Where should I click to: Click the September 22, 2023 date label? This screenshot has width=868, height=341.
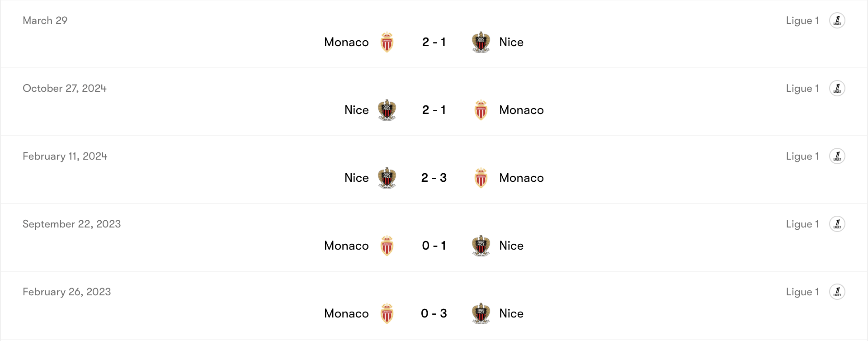(72, 224)
